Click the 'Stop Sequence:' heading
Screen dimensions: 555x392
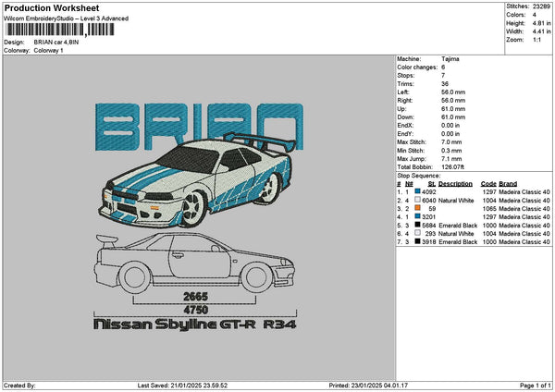419,176
